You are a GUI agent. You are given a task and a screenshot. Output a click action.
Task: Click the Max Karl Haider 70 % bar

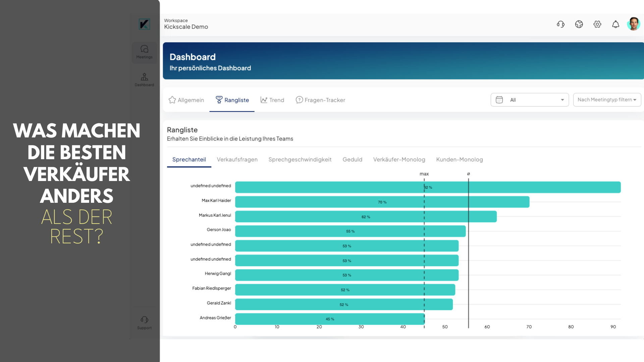[x=382, y=202]
